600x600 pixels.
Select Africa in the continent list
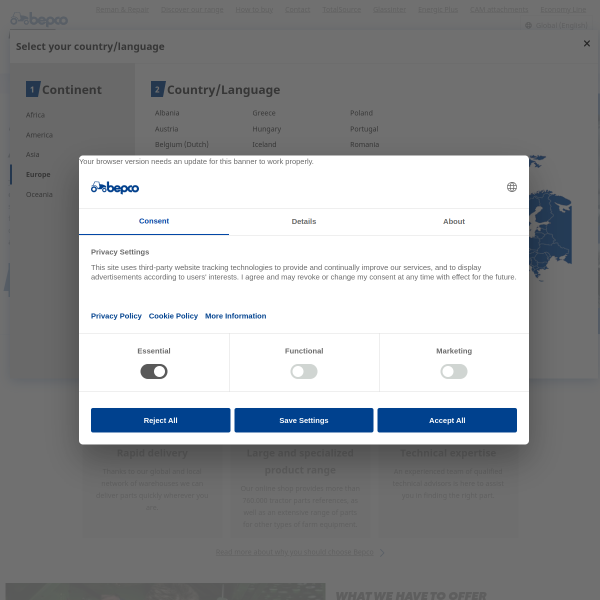pos(35,115)
